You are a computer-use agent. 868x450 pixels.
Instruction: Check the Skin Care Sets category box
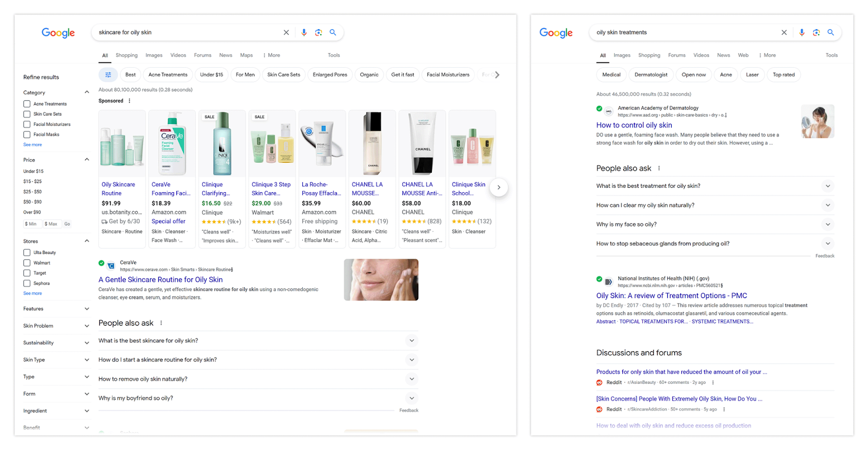[27, 114]
